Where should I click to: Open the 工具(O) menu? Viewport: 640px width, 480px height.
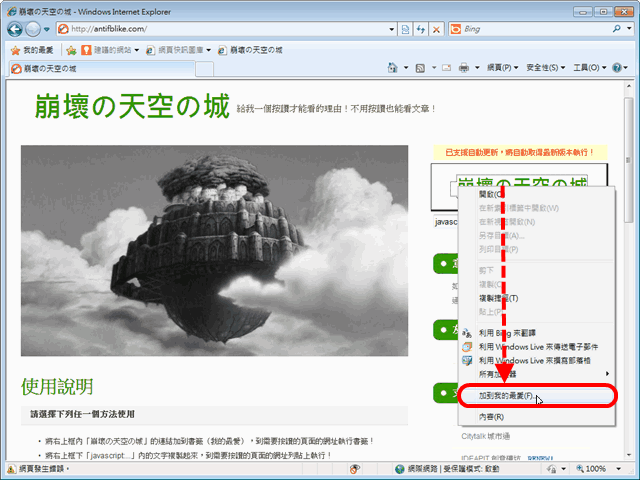589,68
